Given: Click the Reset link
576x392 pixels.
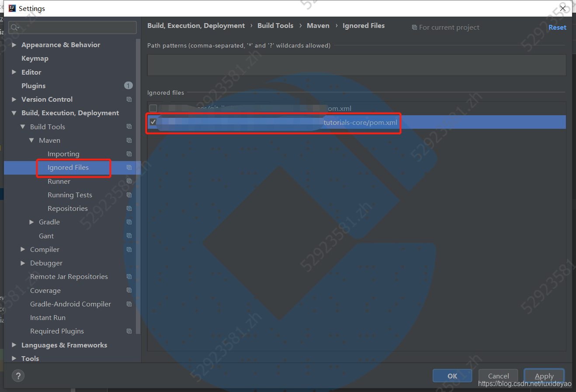Looking at the screenshot, I should pyautogui.click(x=557, y=27).
